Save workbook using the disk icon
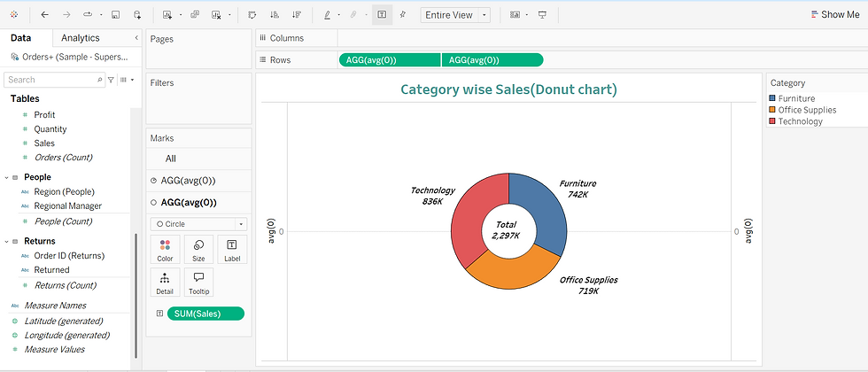The width and height of the screenshot is (868, 372). [115, 15]
